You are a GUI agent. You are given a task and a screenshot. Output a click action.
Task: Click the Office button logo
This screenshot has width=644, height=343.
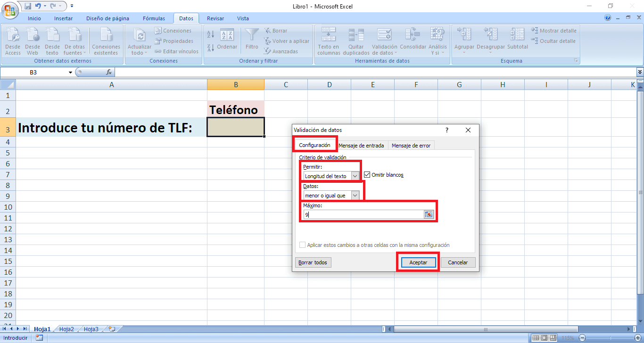(9, 9)
